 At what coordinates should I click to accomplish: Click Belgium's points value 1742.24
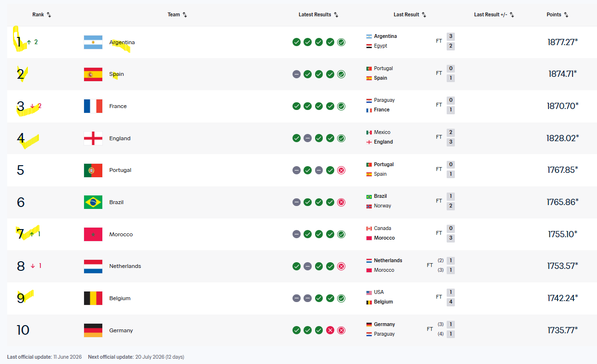(x=562, y=298)
